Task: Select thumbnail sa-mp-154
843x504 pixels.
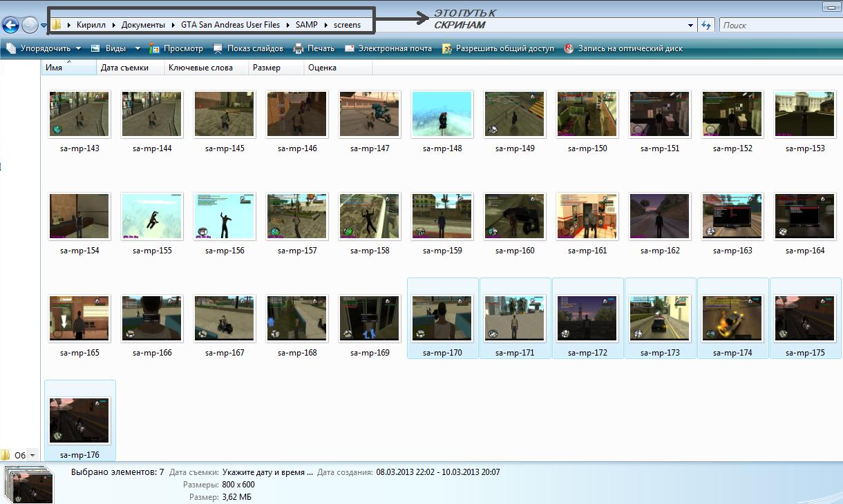Action: coord(79,216)
